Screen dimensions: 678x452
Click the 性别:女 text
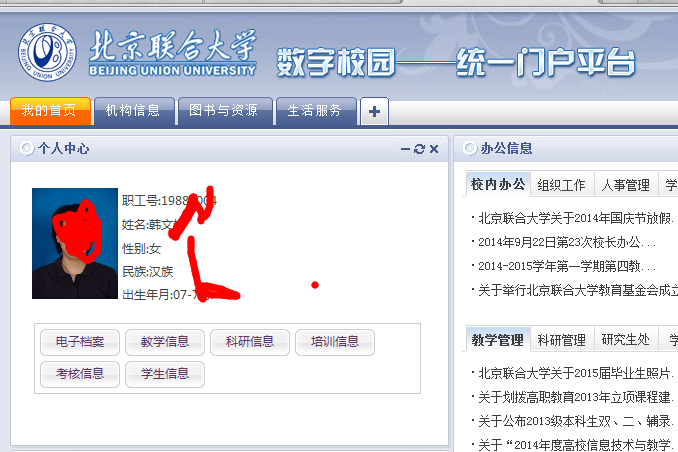point(141,249)
